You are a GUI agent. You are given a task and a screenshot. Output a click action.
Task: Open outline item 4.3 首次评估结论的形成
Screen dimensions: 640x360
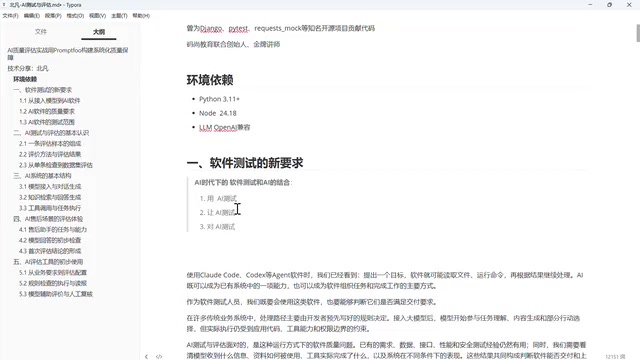coord(50,251)
